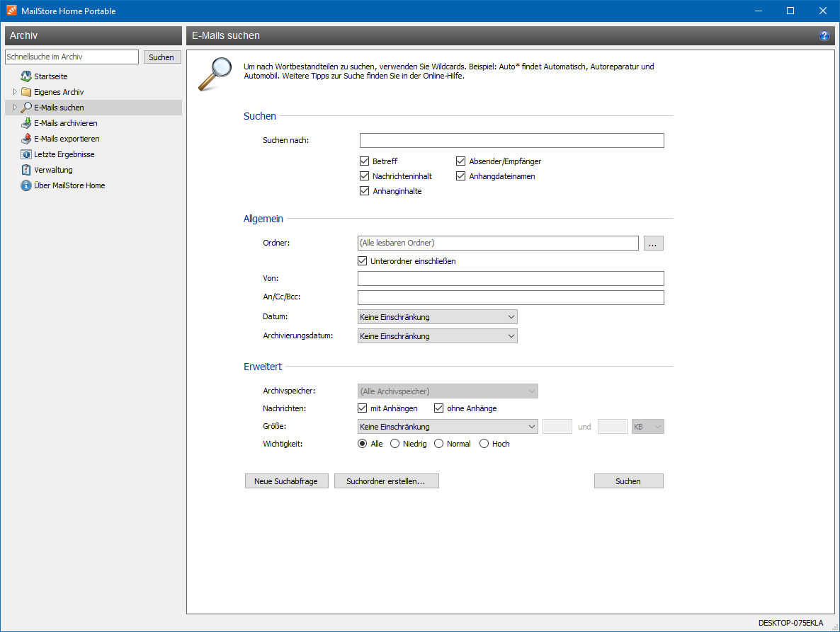This screenshot has height=632, width=840.
Task: Click the Verwaltung clipboard icon
Action: [26, 170]
